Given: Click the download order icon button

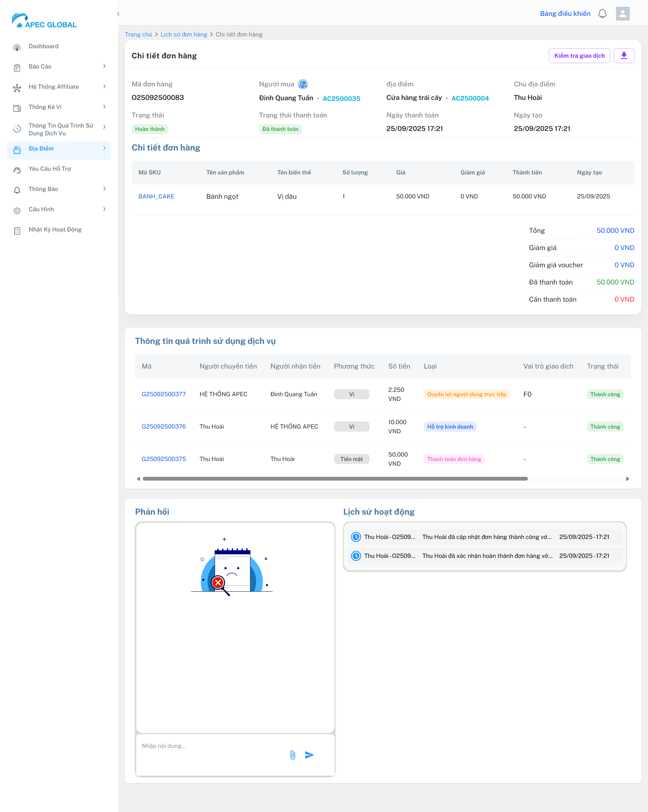Looking at the screenshot, I should tap(623, 56).
